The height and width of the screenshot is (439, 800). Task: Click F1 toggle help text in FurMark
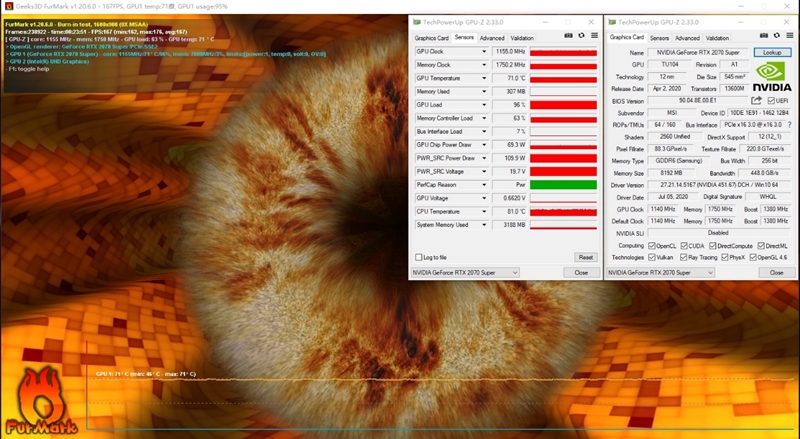[29, 69]
